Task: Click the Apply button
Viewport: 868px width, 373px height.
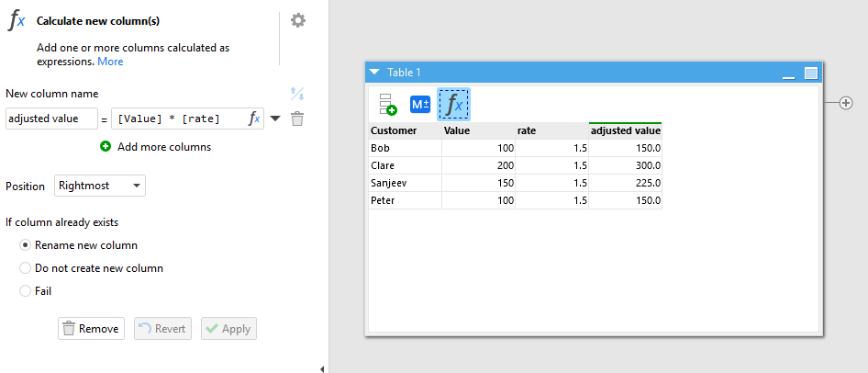Action: [228, 329]
